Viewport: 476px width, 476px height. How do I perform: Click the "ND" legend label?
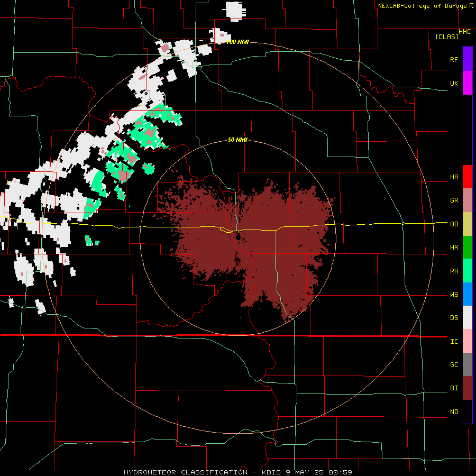pyautogui.click(x=454, y=412)
